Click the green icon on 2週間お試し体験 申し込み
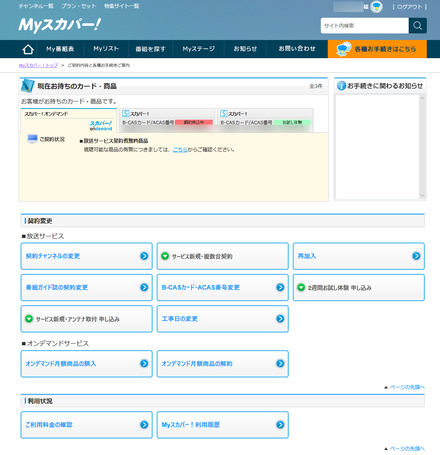The image size is (440, 455). pyautogui.click(x=301, y=287)
